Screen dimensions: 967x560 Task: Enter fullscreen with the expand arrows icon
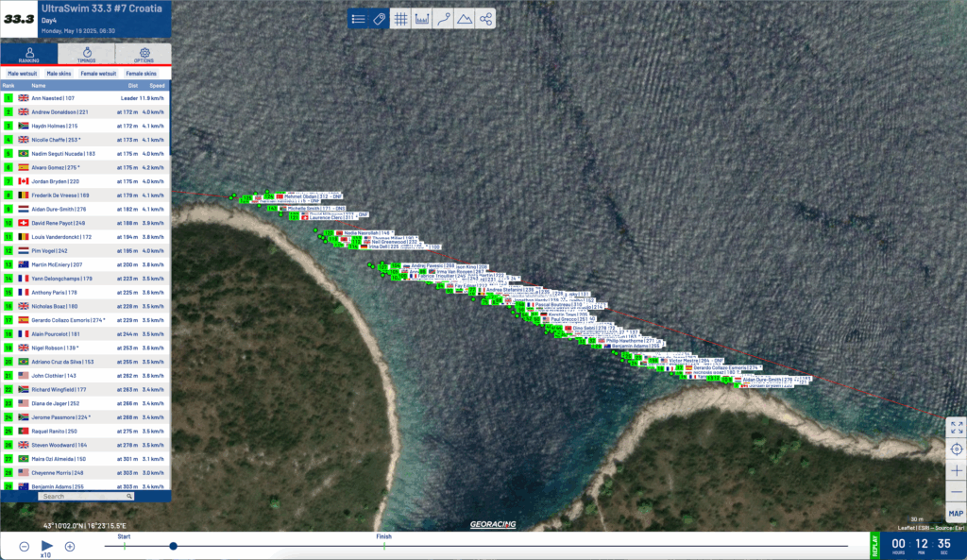click(957, 427)
